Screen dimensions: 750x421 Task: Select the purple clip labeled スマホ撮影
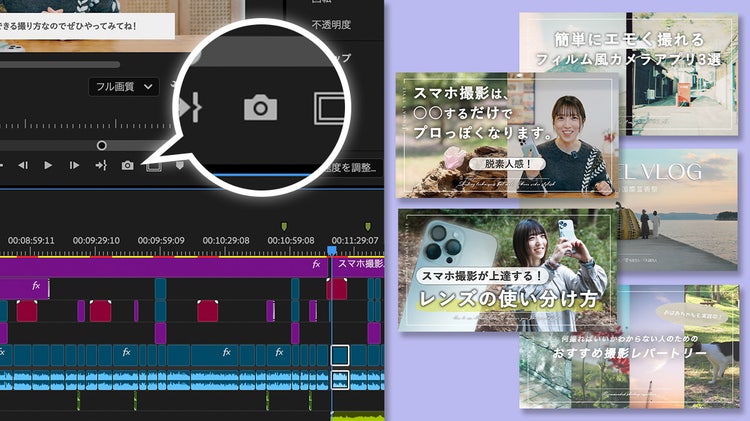[x=358, y=266]
